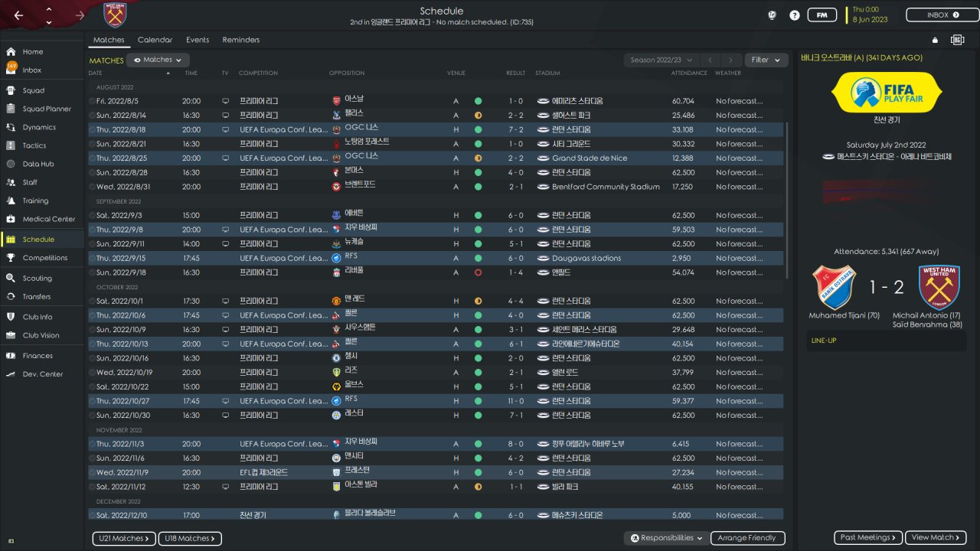This screenshot has height=551, width=980.
Task: Switch to the Calendar tab
Action: [x=155, y=40]
